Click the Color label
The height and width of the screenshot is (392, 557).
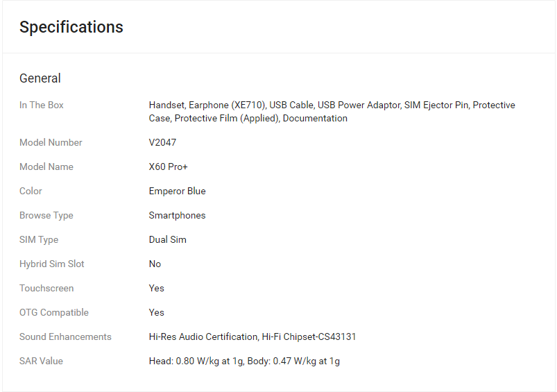(x=31, y=191)
